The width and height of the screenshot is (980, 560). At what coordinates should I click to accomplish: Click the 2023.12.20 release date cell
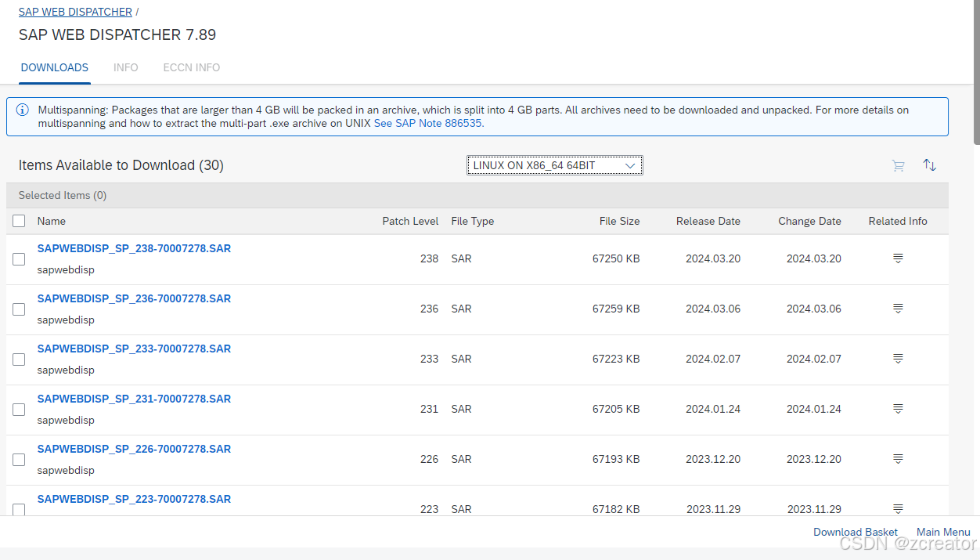coord(713,459)
